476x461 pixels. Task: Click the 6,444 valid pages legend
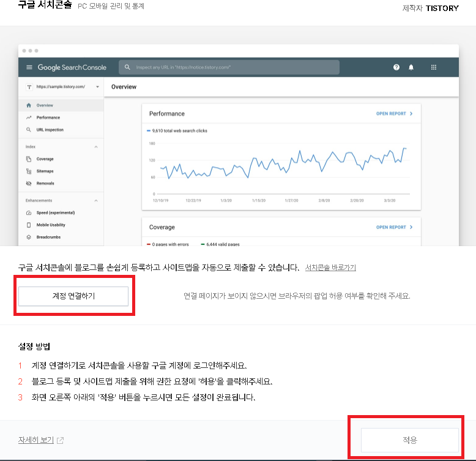pos(220,244)
